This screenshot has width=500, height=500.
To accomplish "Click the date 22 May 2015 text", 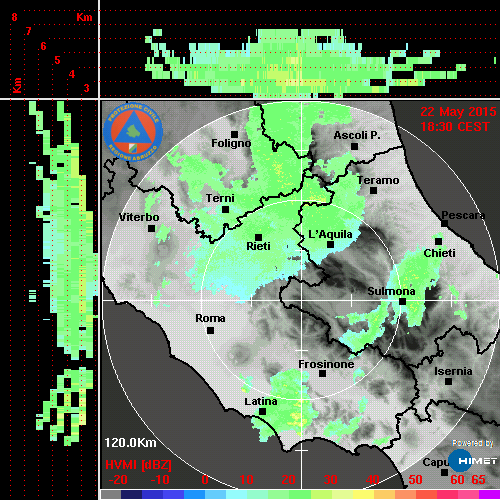I will pos(458,112).
